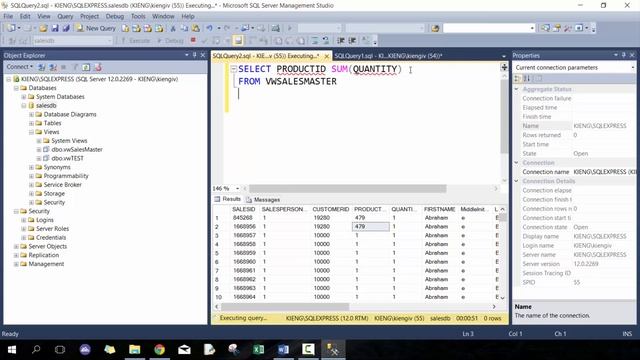Collapse the Connection section in Properties
Image resolution: width=640 pixels, height=360 pixels.
(516, 162)
